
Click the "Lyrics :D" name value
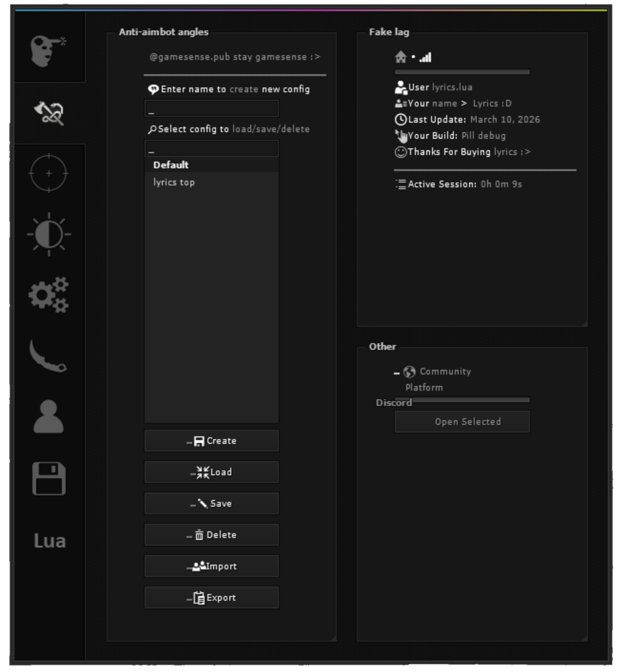coord(492,104)
